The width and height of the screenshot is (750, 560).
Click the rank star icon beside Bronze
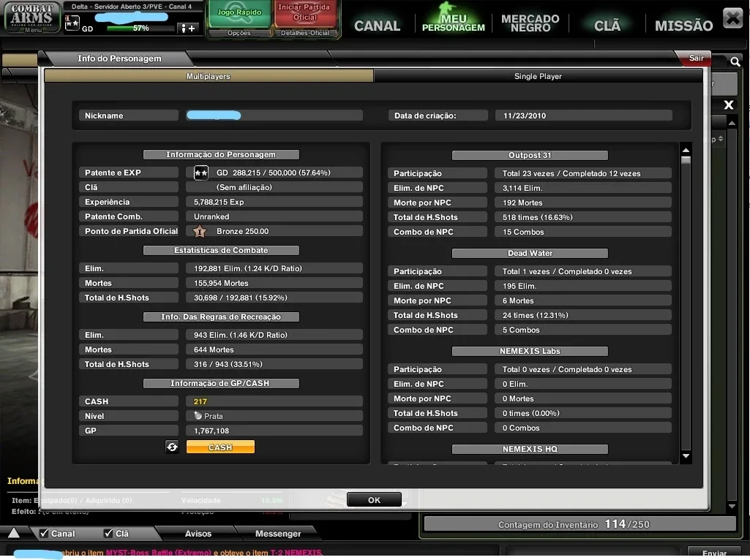tap(200, 232)
